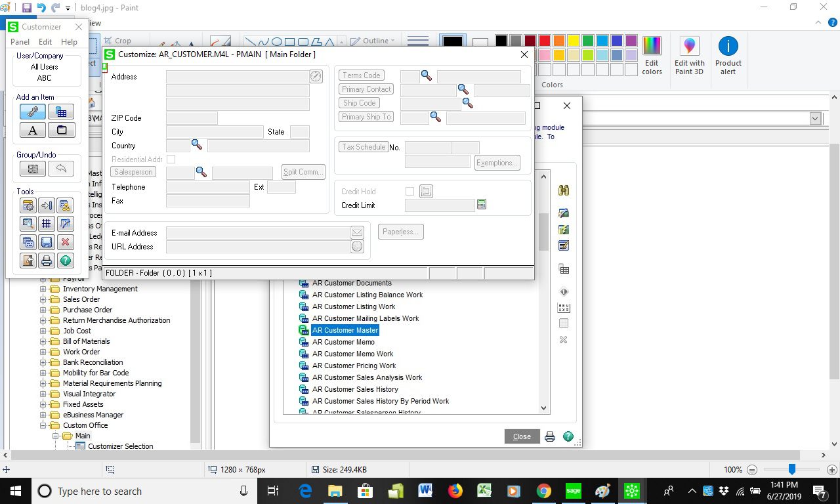The image size is (840, 504).
Task: Collapse the Custom Office folder
Action: pos(43,425)
